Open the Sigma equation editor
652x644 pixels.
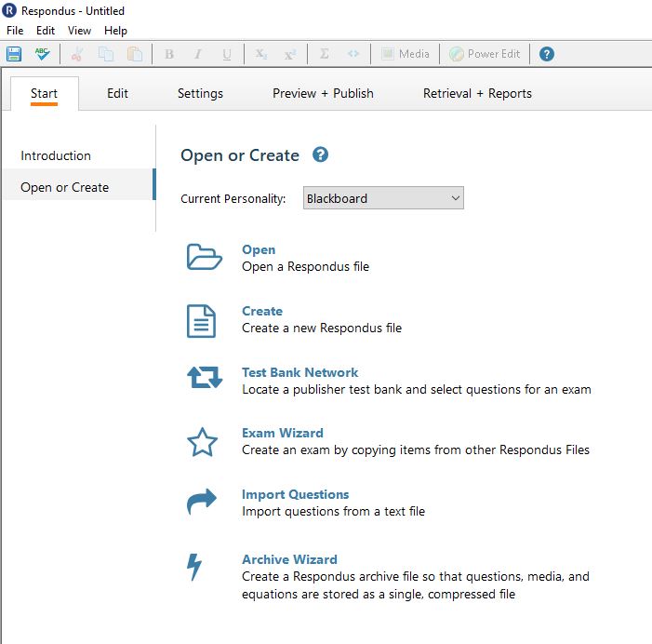pos(325,54)
